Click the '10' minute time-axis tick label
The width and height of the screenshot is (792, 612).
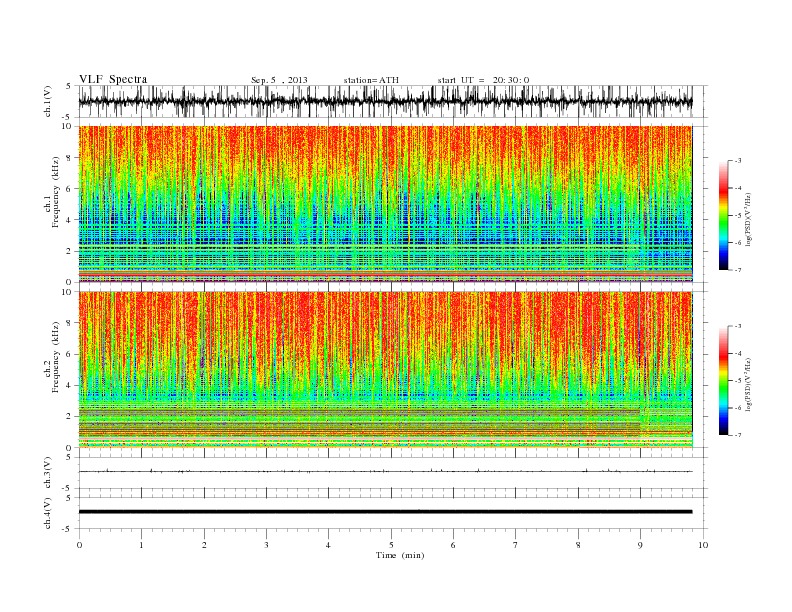703,545
